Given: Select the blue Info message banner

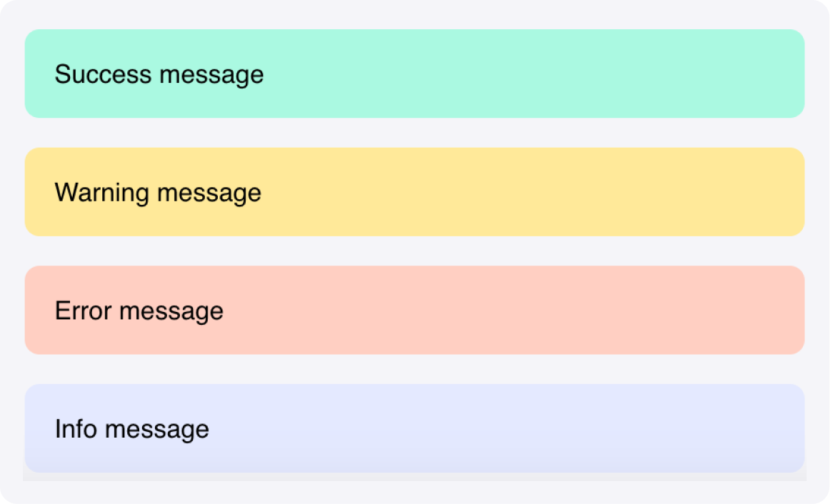Looking at the screenshot, I should coord(414,428).
